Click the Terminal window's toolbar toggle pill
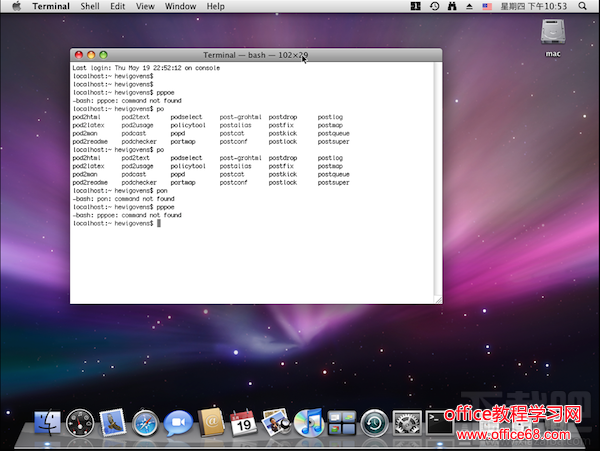 (431, 54)
